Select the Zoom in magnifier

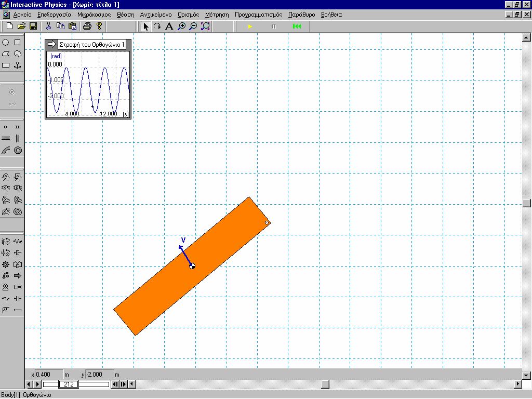point(181,26)
